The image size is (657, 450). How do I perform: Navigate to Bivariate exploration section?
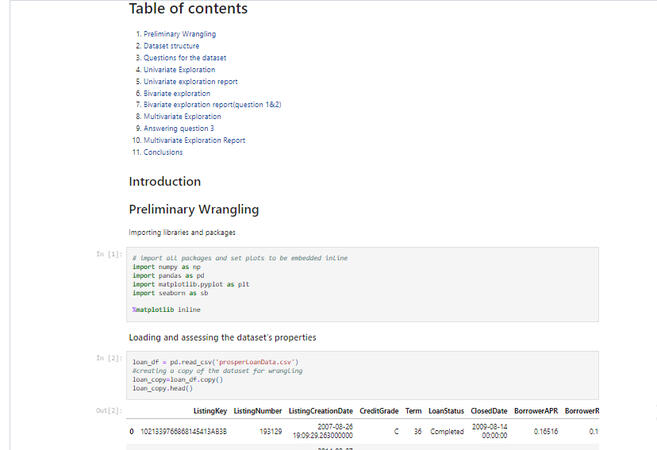(x=177, y=93)
